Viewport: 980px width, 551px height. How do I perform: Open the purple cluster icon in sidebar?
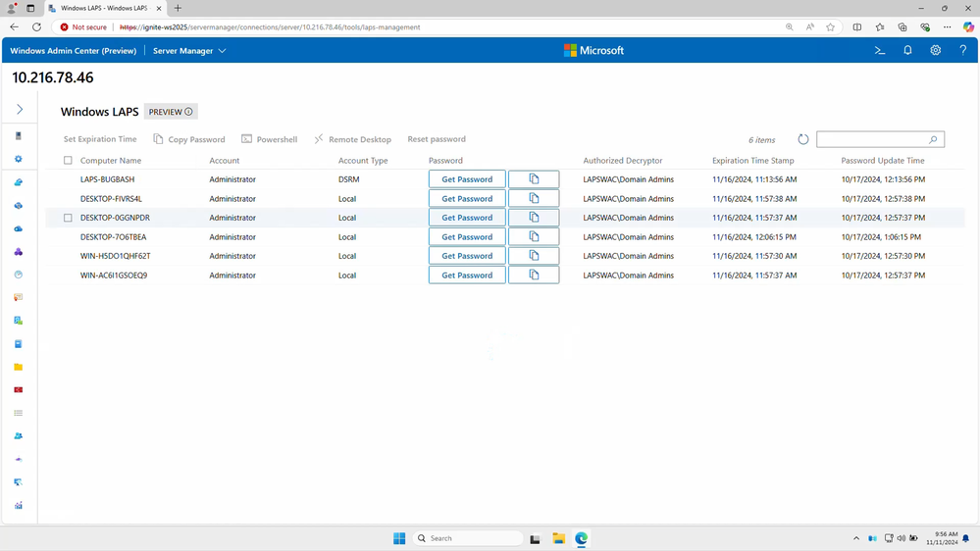18,252
